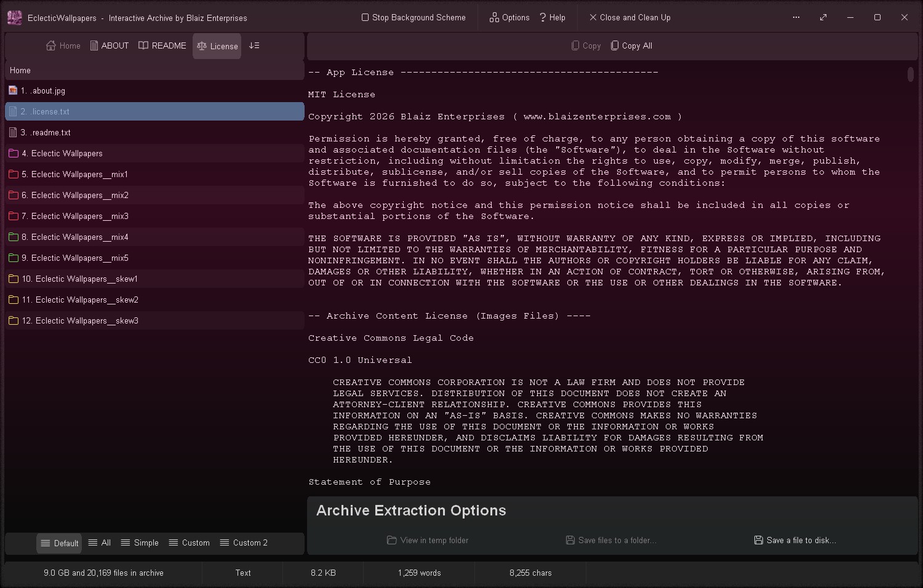Switch list view to Simple
Viewport: 923px width, 588px height.
(x=140, y=543)
